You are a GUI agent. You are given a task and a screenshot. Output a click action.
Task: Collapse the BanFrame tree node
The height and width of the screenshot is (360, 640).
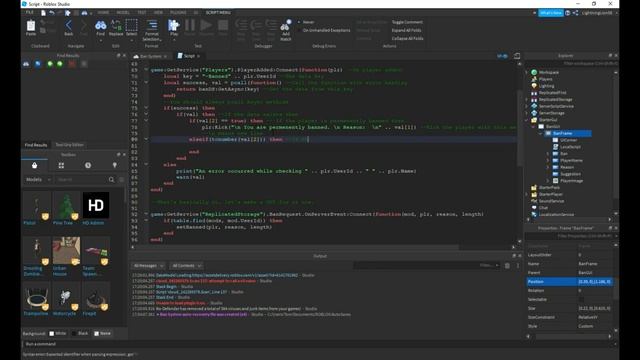540,133
